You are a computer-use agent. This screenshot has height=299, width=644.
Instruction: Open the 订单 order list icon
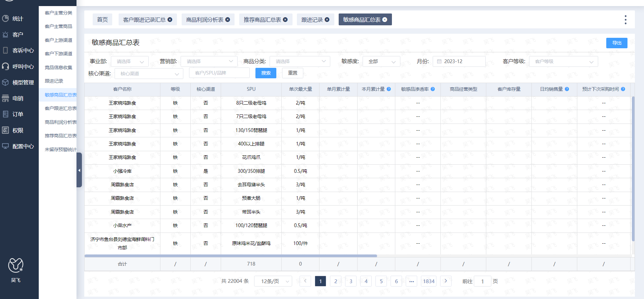pyautogui.click(x=5, y=114)
